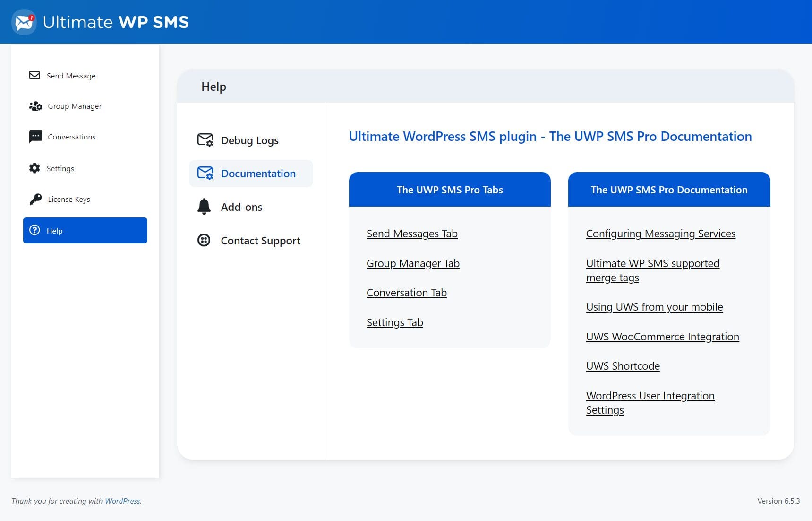The height and width of the screenshot is (521, 812).
Task: Open Ultimate WP SMS supported merge tags link
Action: (653, 270)
